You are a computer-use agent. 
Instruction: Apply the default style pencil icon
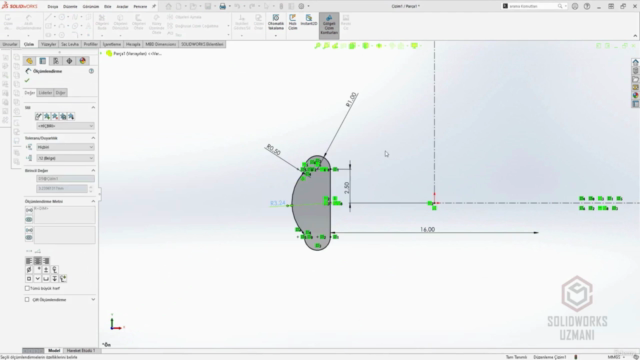(x=38, y=116)
